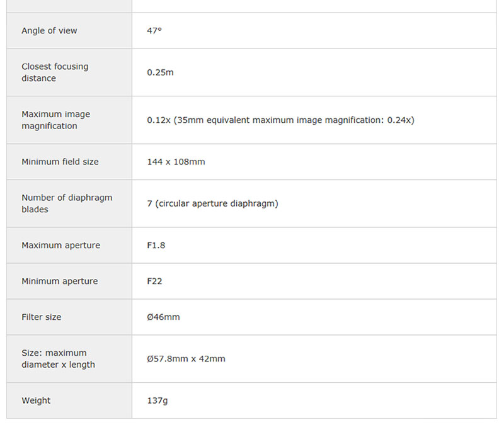This screenshot has height=425, width=504.
Task: Select the 47° angle value
Action: tap(154, 31)
